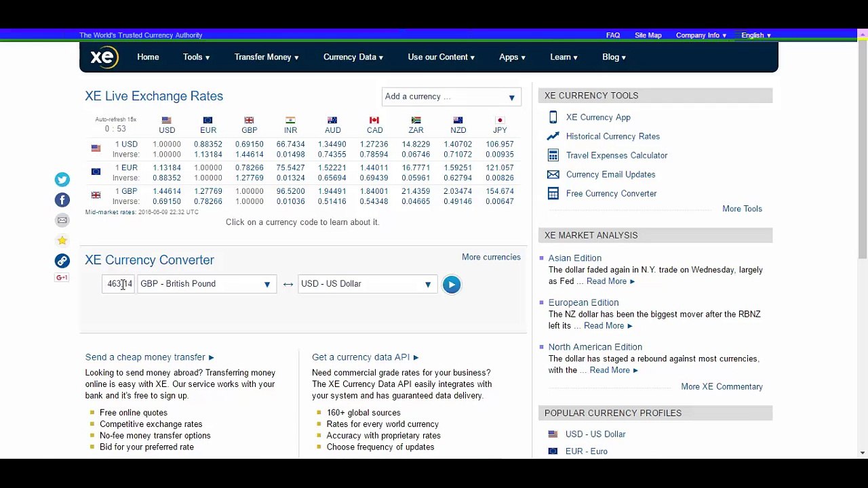The width and height of the screenshot is (868, 488).
Task: Run conversion with blue arrow button
Action: pyautogui.click(x=452, y=285)
